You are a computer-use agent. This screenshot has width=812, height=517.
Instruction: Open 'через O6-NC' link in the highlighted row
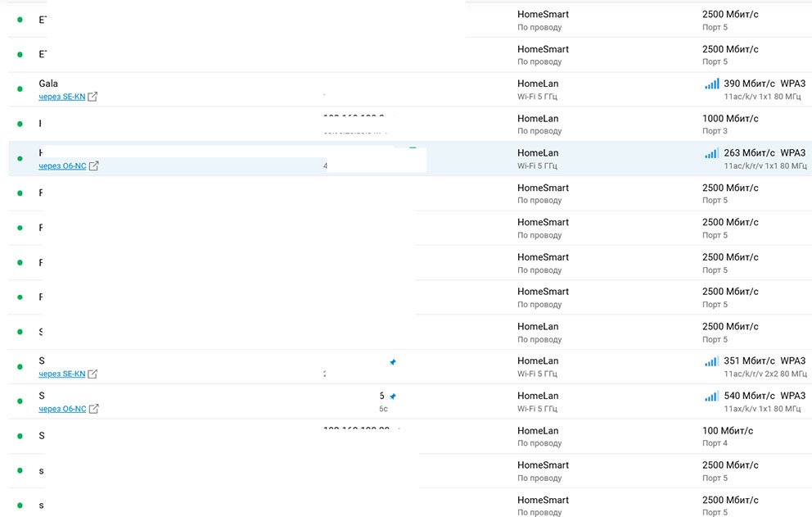(x=62, y=166)
